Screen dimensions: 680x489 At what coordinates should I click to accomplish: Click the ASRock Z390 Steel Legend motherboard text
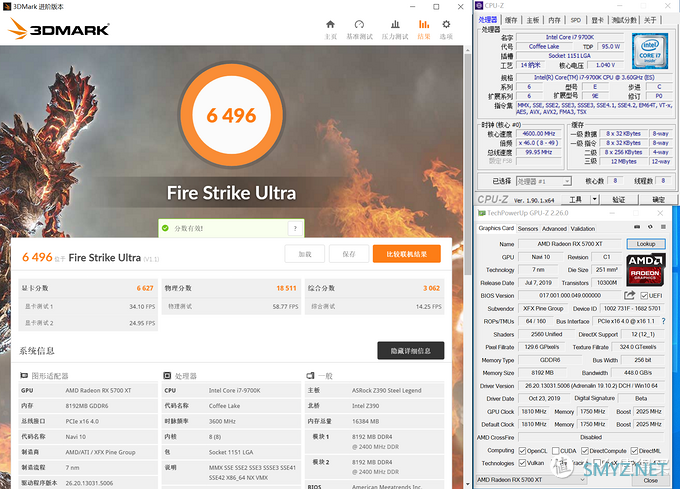pos(386,390)
